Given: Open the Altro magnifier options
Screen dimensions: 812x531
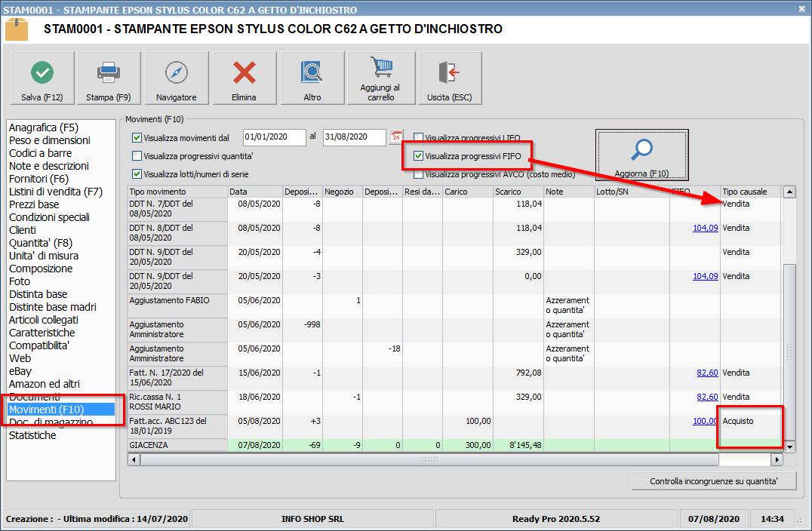Looking at the screenshot, I should tap(312, 78).
